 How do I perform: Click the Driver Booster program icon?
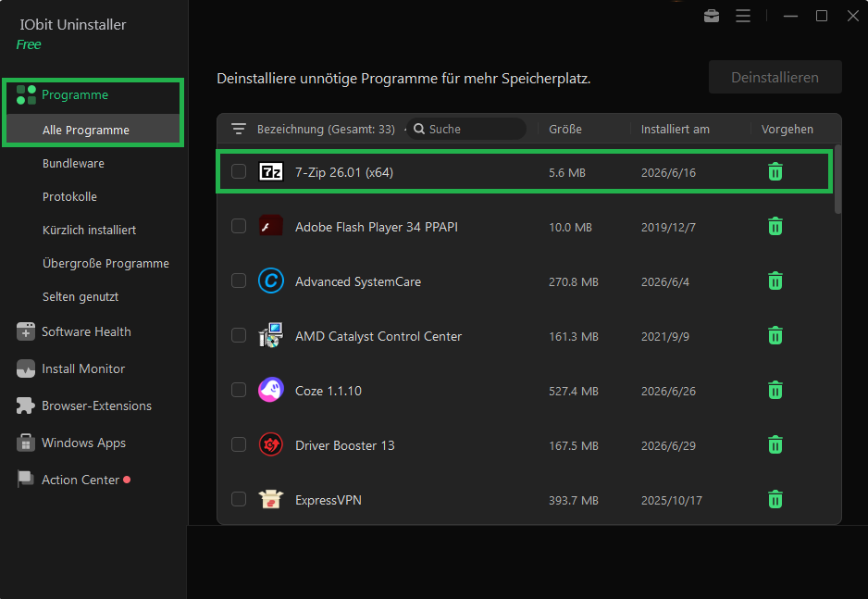[271, 444]
